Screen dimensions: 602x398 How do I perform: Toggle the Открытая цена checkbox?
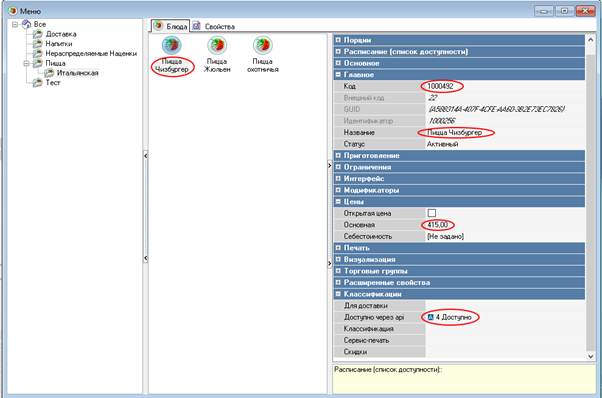coord(432,213)
